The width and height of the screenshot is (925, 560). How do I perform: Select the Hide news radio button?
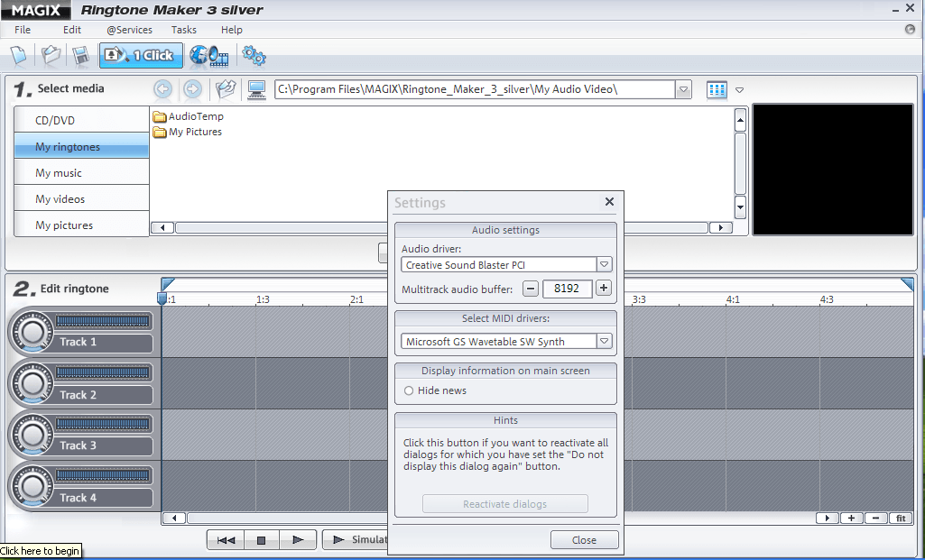pyautogui.click(x=409, y=390)
